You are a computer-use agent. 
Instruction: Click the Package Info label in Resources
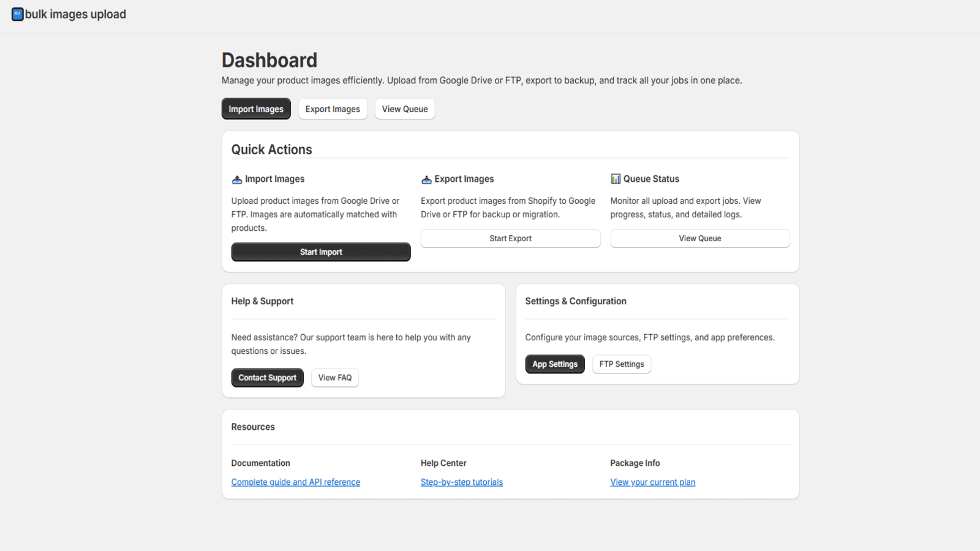point(635,463)
